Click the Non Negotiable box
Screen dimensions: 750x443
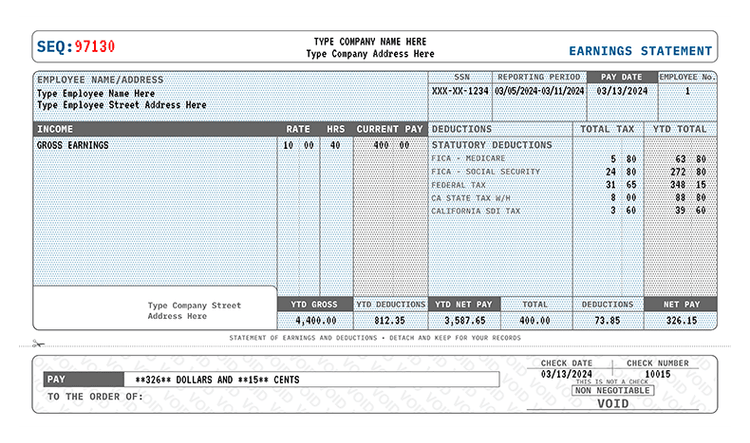[x=613, y=391]
